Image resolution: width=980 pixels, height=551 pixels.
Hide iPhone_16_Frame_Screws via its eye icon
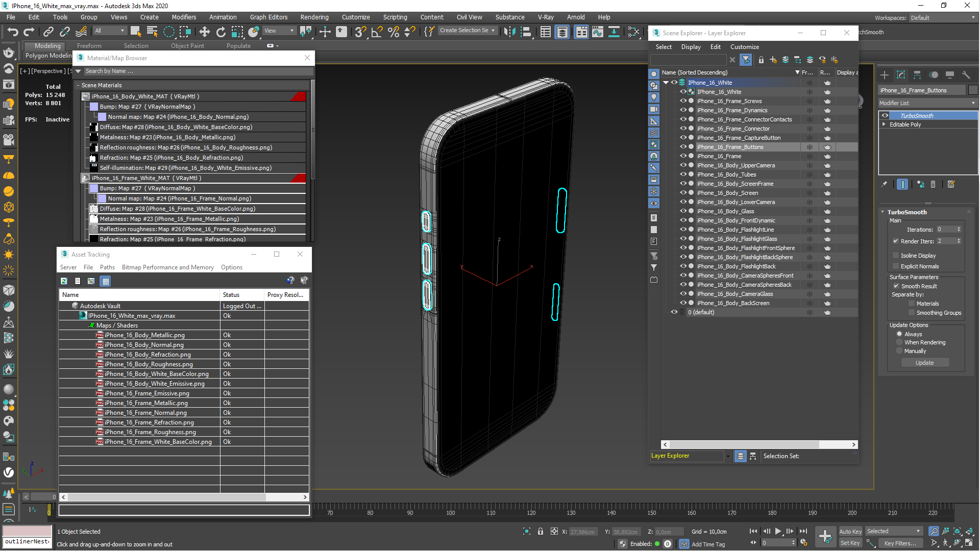pos(683,101)
